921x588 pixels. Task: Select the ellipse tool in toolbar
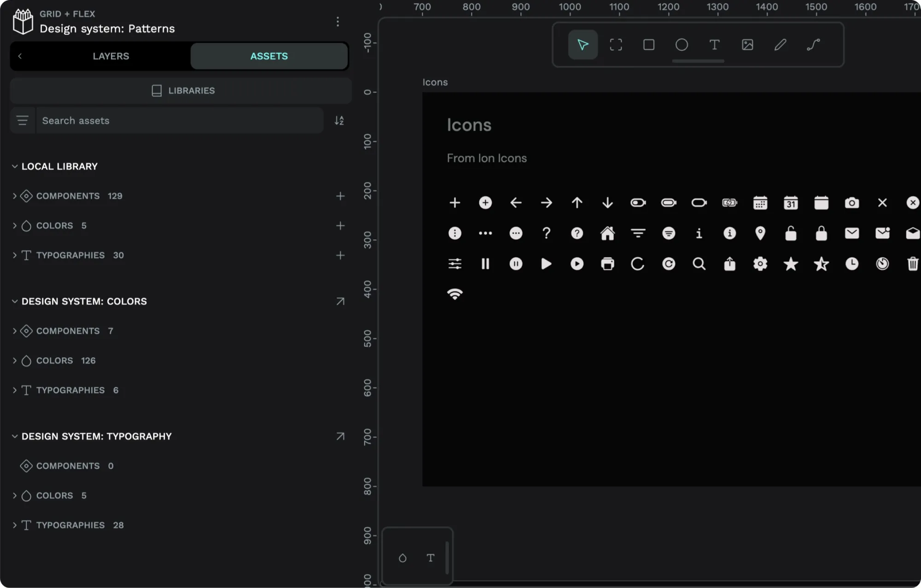click(x=682, y=44)
